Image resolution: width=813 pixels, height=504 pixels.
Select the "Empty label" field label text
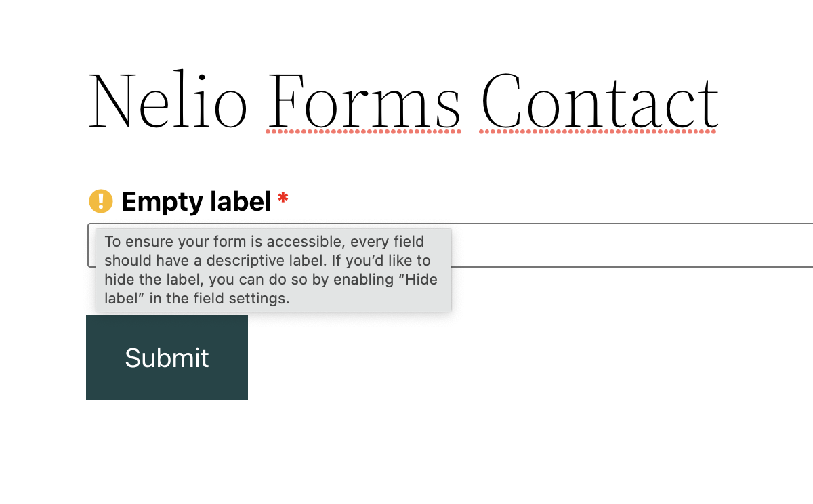(x=196, y=201)
